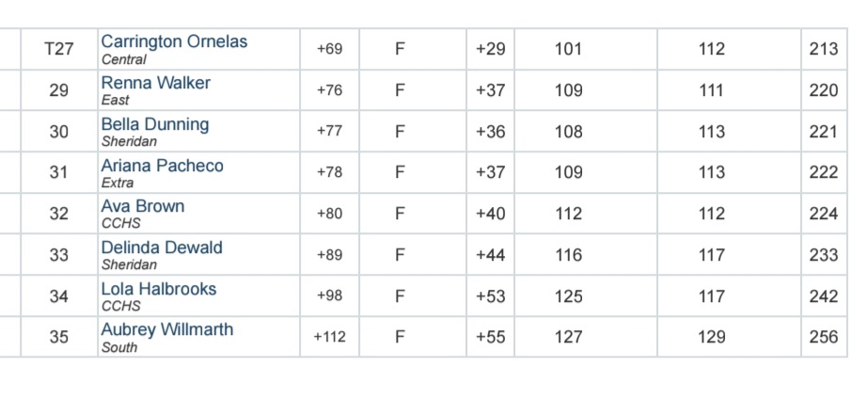Select Renna Walker's +76 score cell

click(330, 90)
